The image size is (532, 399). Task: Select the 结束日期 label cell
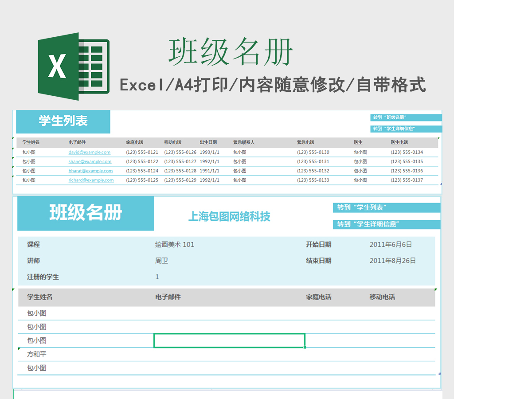pos(318,261)
